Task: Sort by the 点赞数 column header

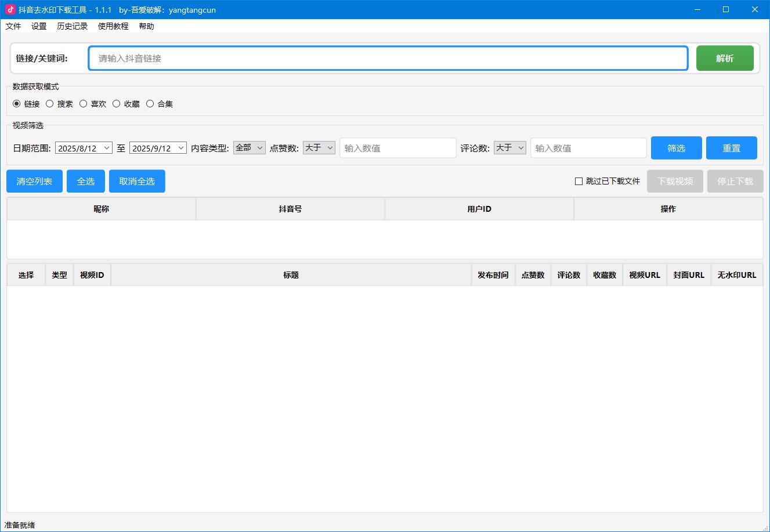Action: pos(533,275)
